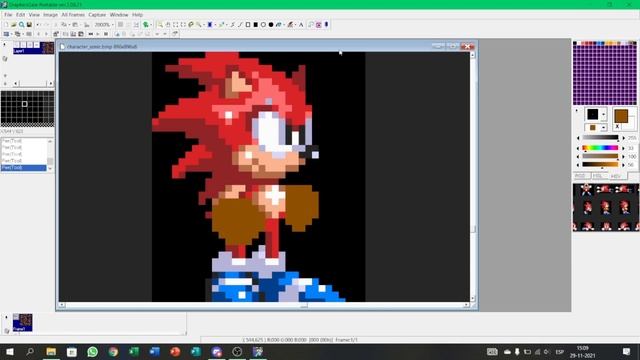Toggle the X transparent color button
This screenshot has width=640, height=360.
[x=617, y=127]
